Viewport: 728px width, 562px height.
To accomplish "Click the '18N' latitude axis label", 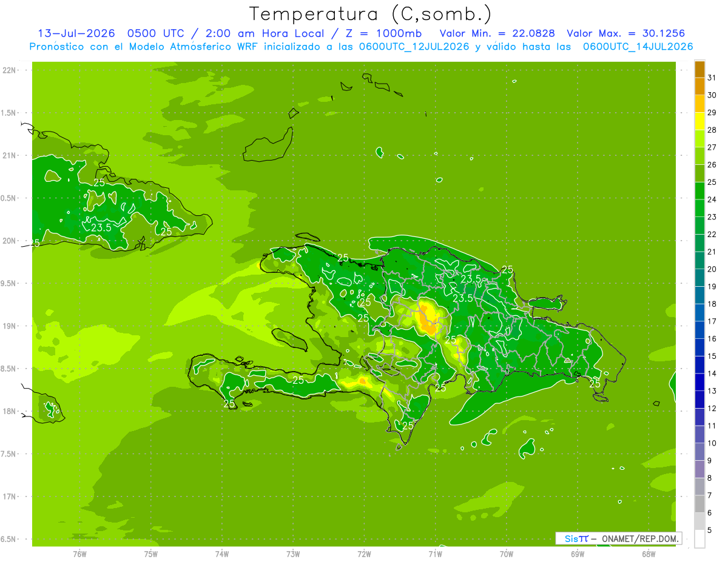I will coord(10,412).
